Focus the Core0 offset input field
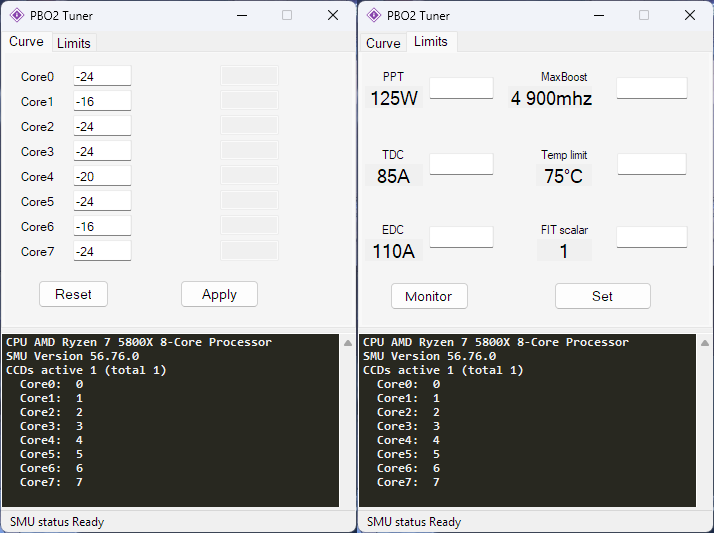 coord(102,77)
